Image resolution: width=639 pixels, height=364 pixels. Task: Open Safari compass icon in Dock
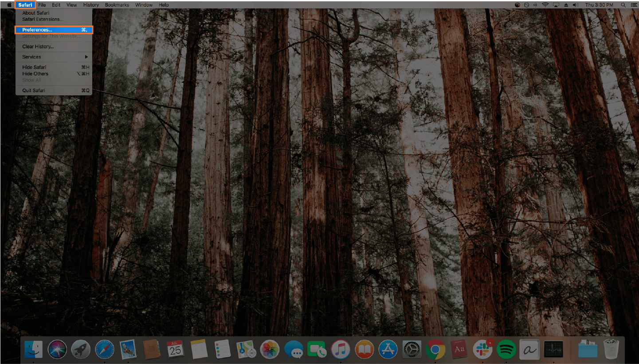[105, 350]
